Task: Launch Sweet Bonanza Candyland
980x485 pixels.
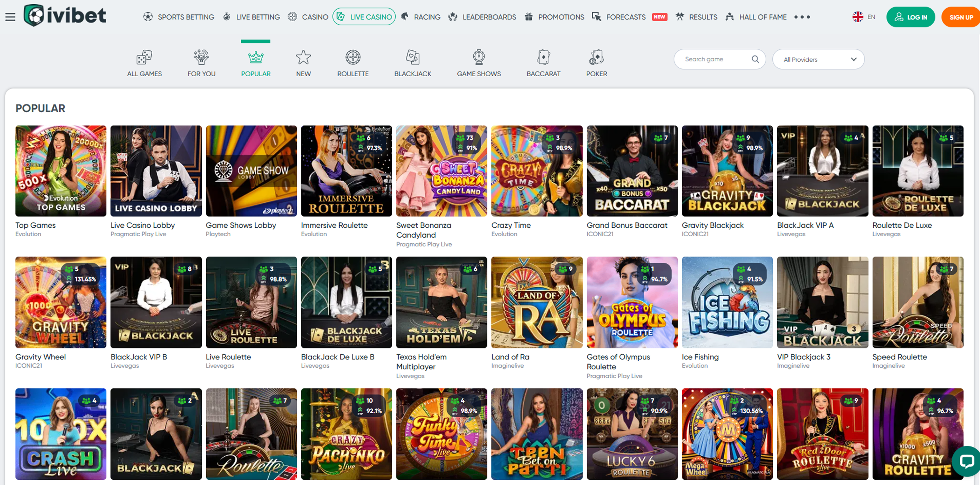Action: (441, 171)
